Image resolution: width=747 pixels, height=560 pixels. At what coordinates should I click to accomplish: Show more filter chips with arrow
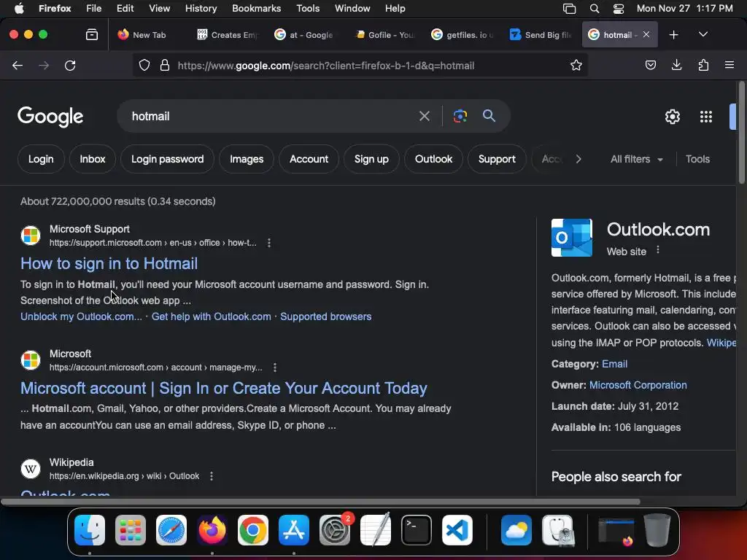[578, 159]
